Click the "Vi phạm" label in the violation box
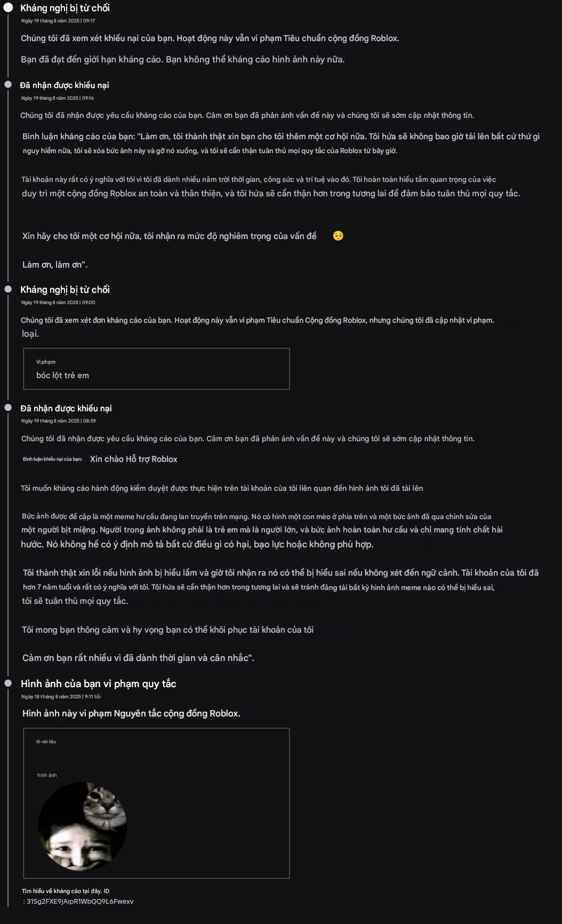 pyautogui.click(x=46, y=362)
